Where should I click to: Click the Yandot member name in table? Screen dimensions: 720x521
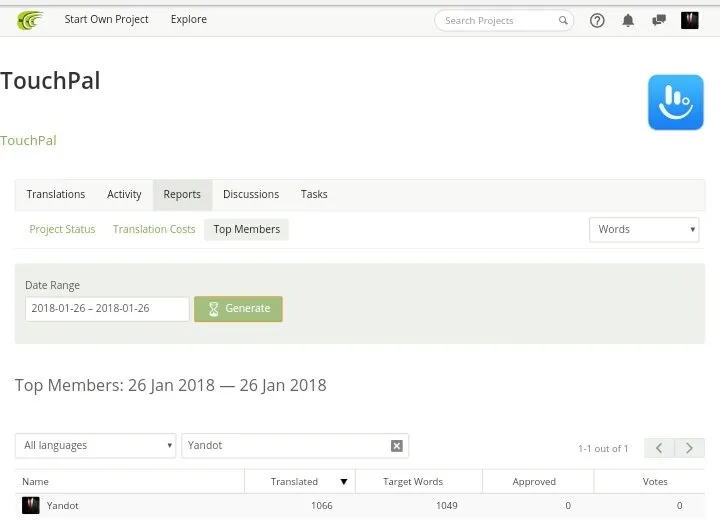click(62, 506)
